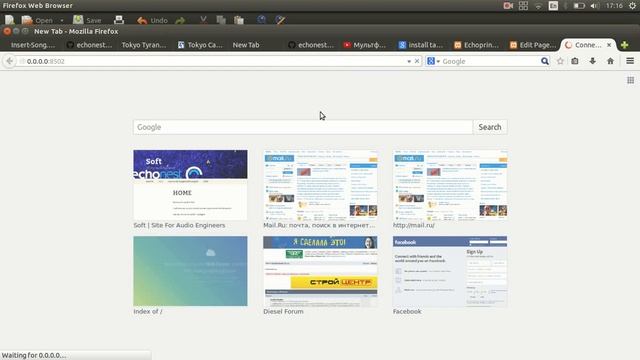
Task: Click the 'Waiting for 0.0.0.0...' status text
Action: coord(34,356)
